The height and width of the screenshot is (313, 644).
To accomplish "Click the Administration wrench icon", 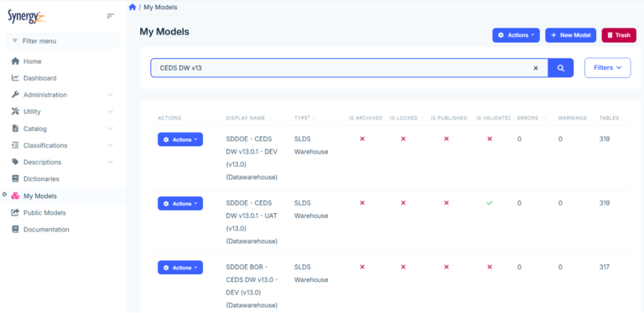I will click(15, 95).
